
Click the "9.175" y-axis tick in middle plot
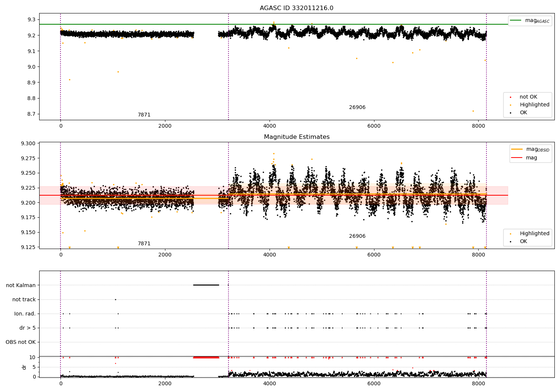(28, 218)
